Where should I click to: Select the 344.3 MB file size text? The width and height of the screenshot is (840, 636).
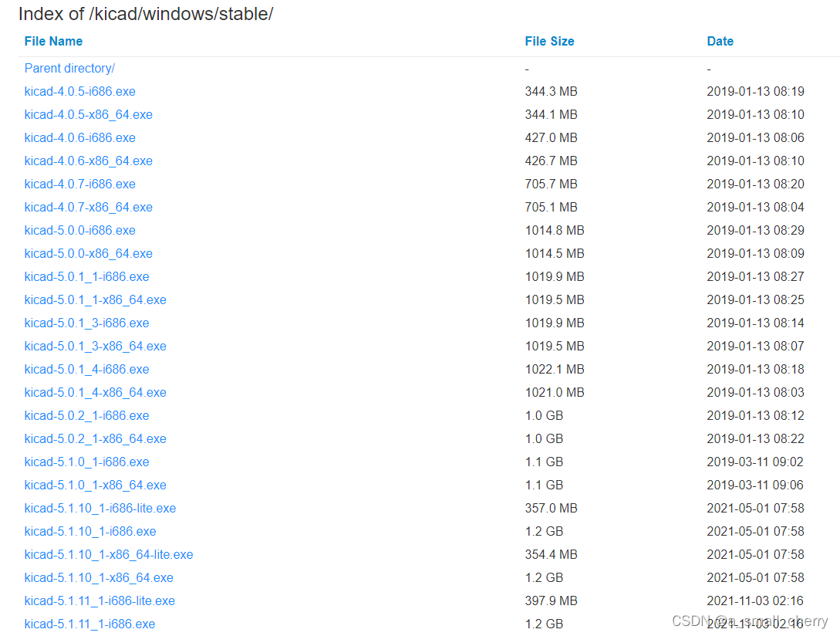[552, 92]
